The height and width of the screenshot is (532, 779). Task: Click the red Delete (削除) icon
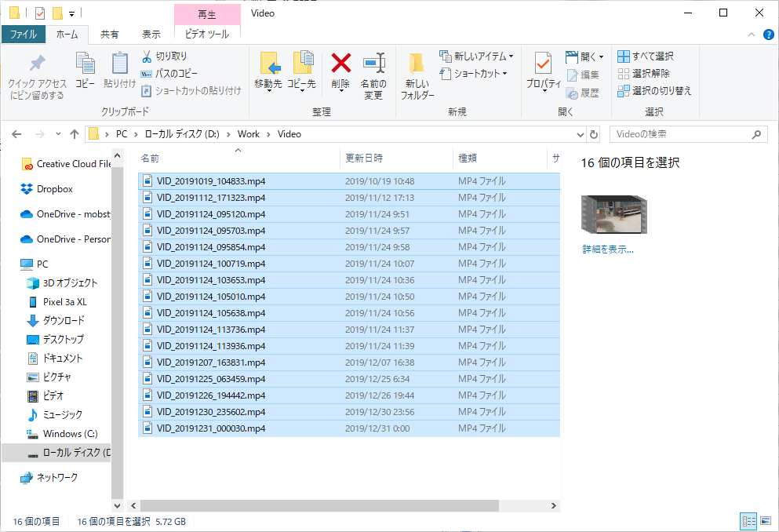[x=340, y=64]
